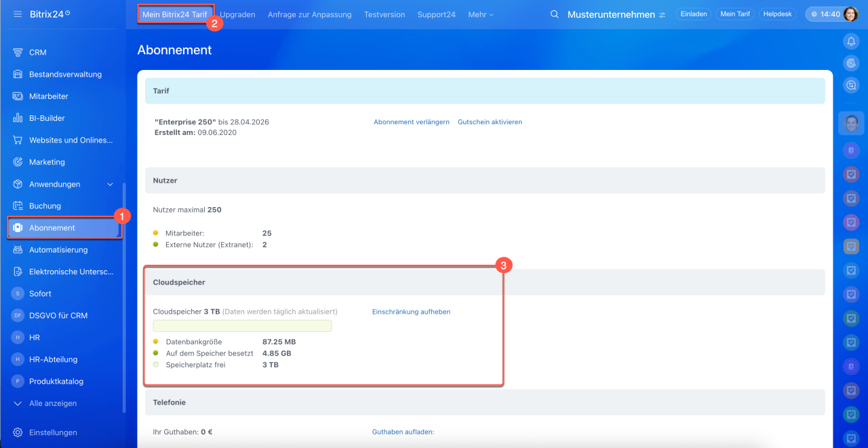The image size is (868, 448).
Task: Click the 14:40 time tracker widget
Action: (x=825, y=14)
